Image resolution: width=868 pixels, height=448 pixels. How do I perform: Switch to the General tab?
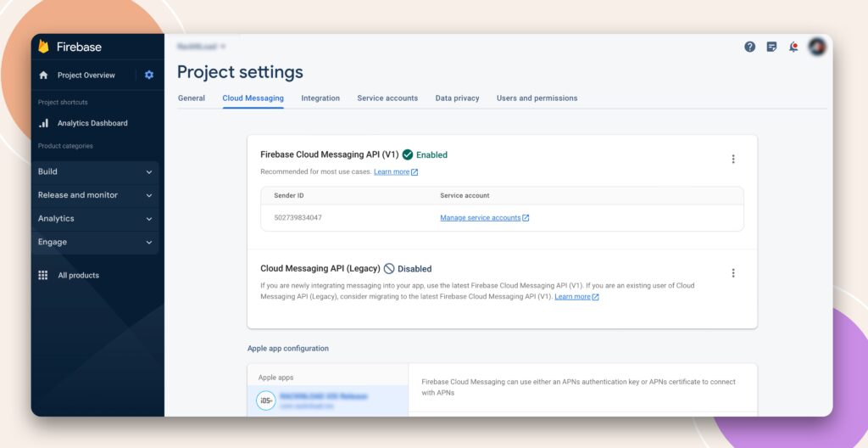pos(192,98)
